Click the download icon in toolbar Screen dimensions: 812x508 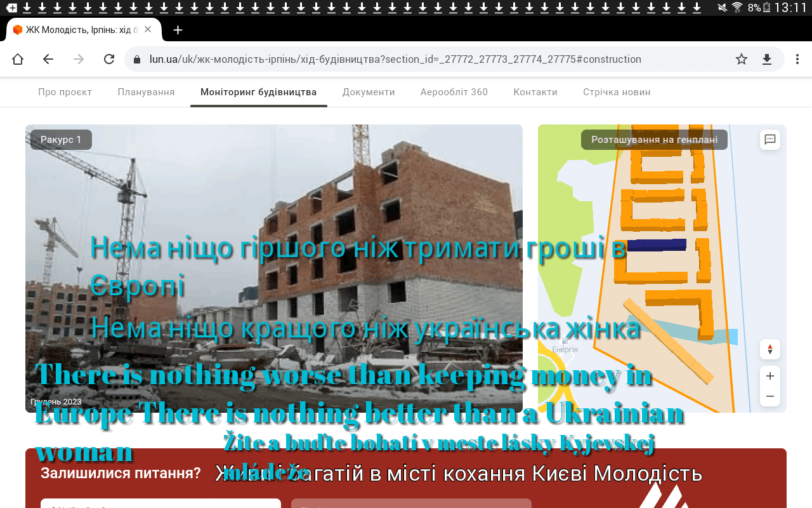(767, 59)
